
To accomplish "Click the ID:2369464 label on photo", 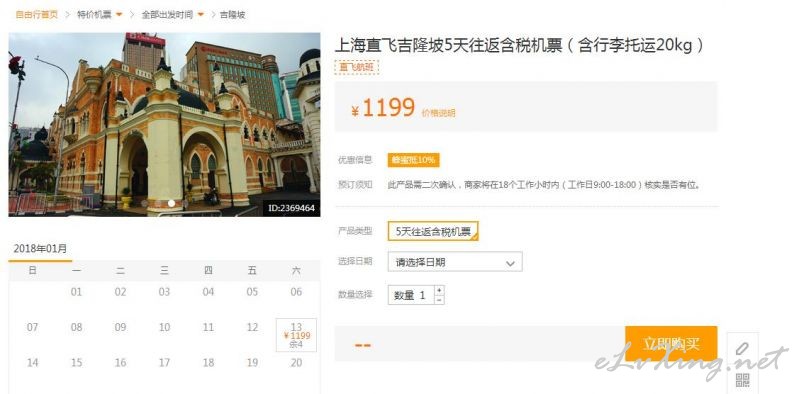I will point(291,208).
